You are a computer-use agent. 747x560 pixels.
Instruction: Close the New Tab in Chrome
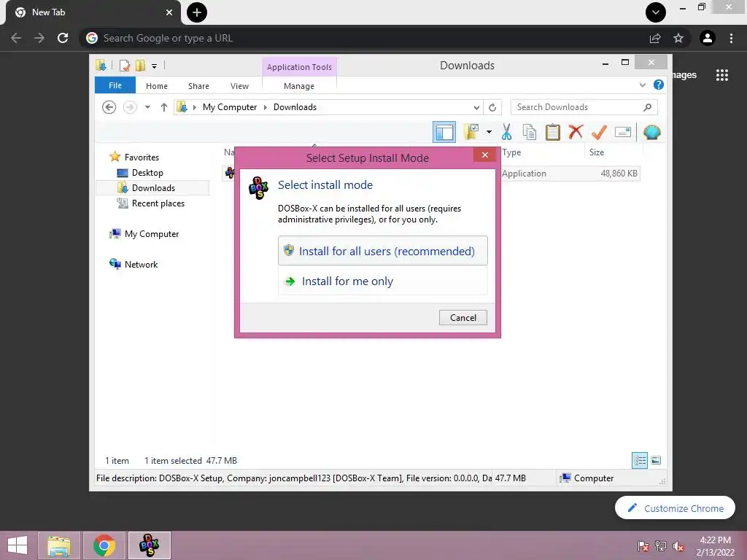[x=169, y=12]
